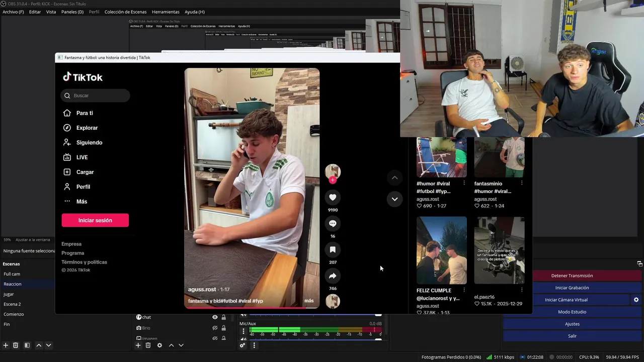
Task: Open Paneles menu
Action: tap(72, 12)
